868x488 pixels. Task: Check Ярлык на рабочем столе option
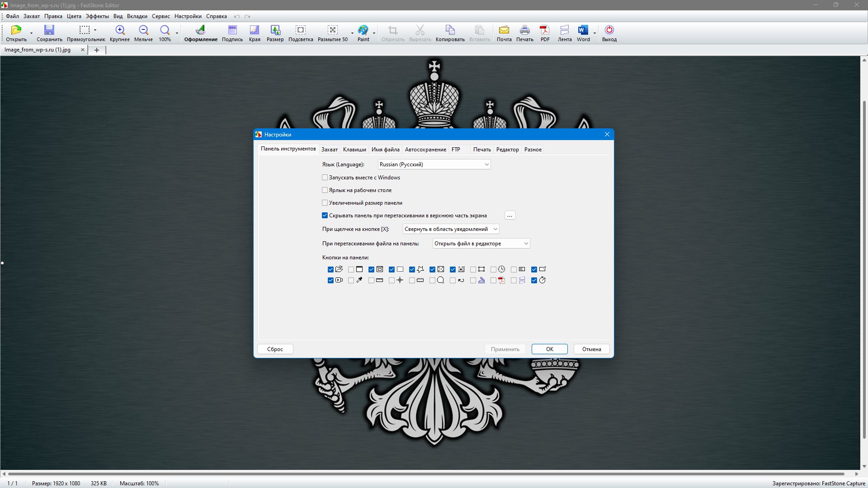[325, 190]
